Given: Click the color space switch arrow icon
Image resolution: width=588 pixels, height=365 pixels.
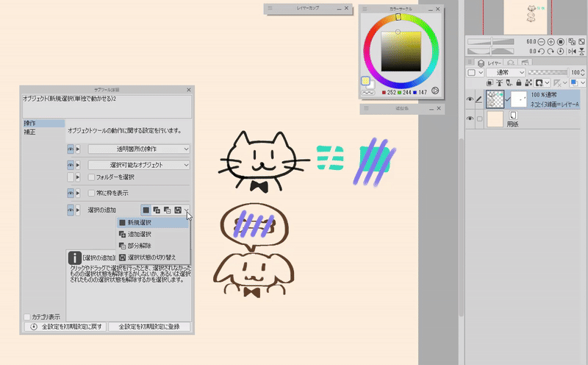Looking at the screenshot, I should pos(435,91).
